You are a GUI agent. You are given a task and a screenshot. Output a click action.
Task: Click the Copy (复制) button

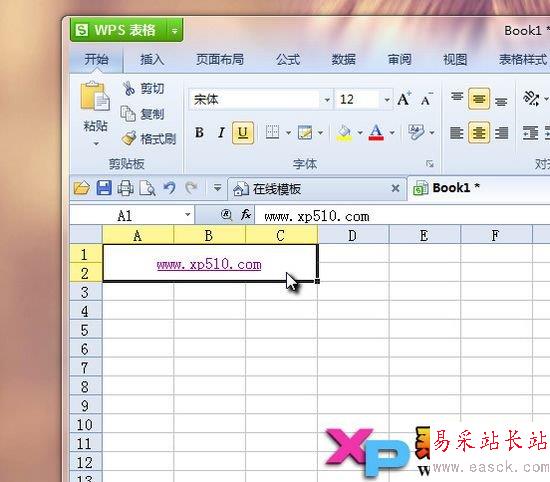click(143, 114)
